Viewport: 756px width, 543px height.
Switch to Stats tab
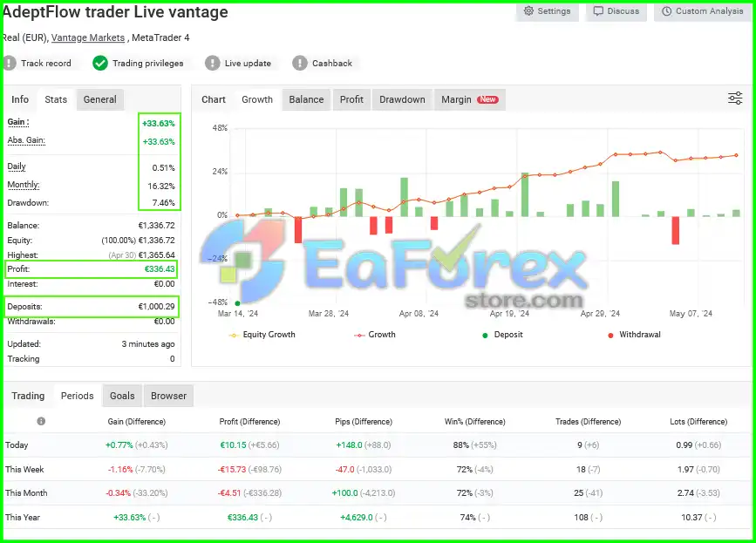pos(56,99)
